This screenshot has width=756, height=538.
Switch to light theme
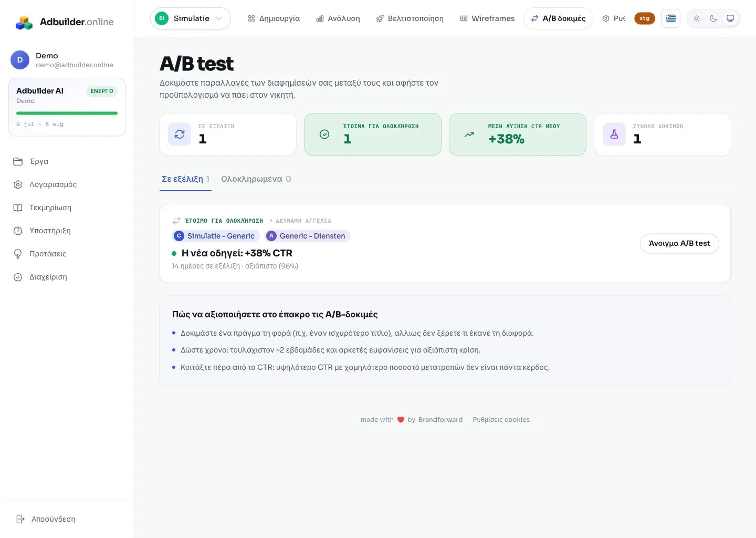point(697,18)
